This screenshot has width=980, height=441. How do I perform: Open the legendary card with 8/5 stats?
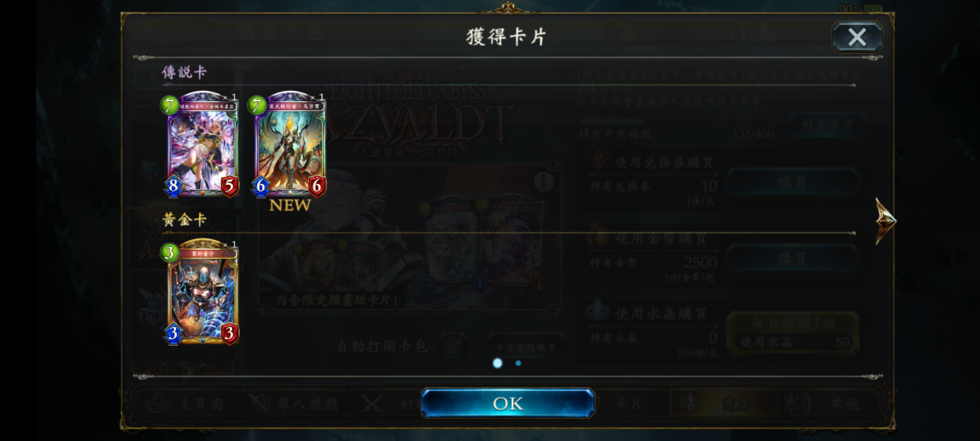coord(202,144)
